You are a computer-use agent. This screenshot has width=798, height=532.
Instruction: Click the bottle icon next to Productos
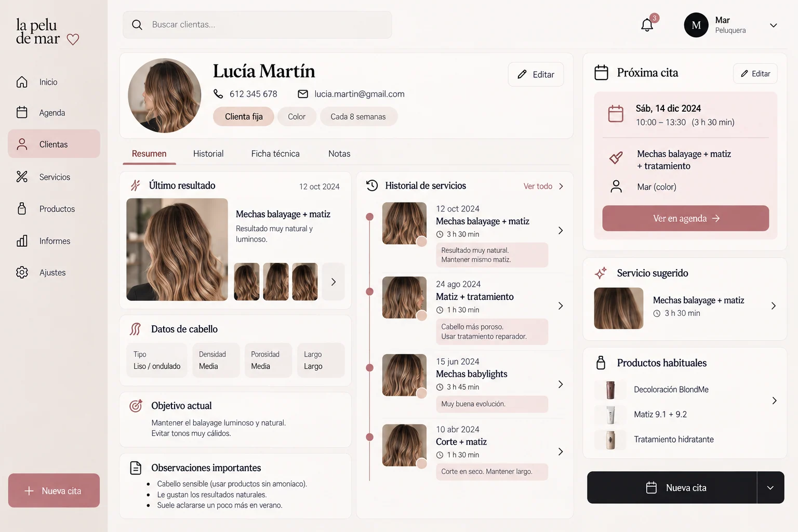click(22, 208)
